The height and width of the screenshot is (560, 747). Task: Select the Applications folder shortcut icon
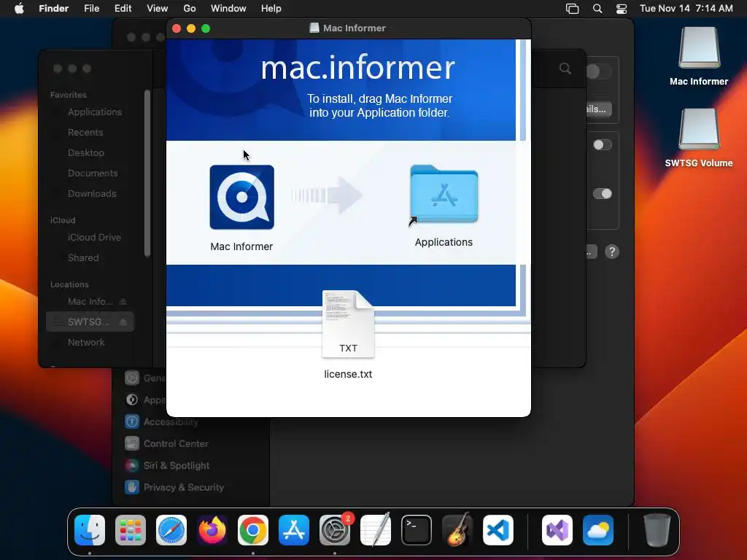click(444, 195)
